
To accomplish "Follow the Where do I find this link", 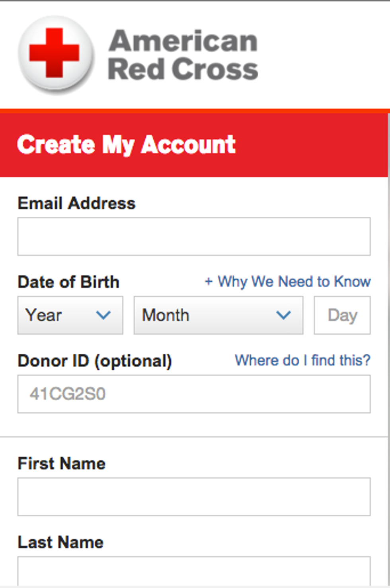I will pos(302,360).
